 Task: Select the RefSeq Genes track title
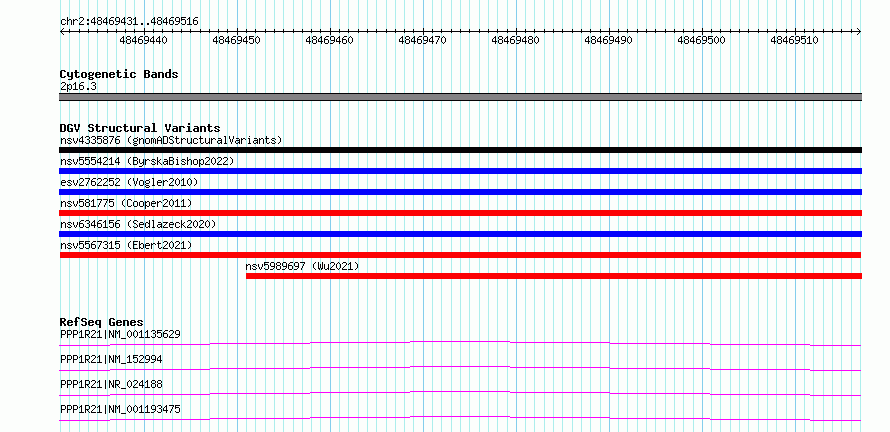[102, 322]
